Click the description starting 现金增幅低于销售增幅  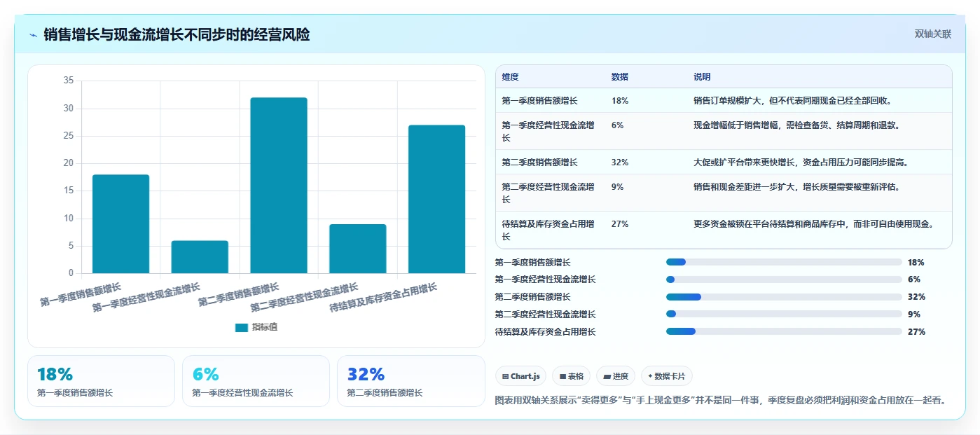point(796,125)
